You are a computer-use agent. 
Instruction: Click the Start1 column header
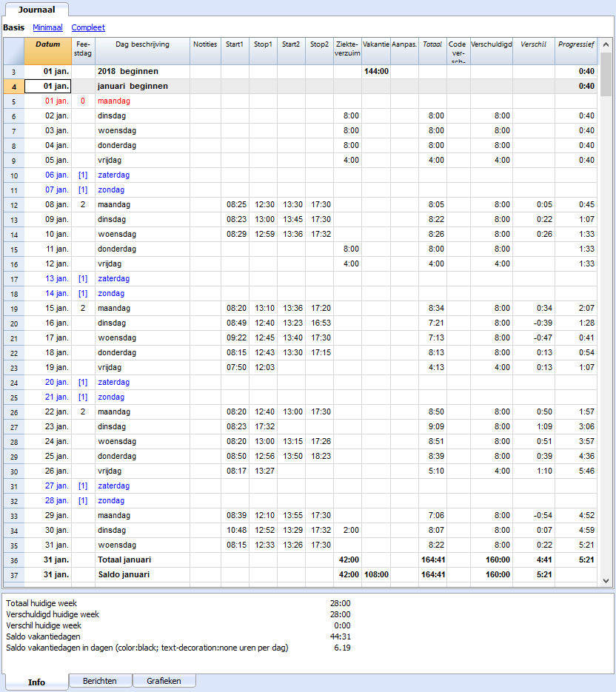tap(235, 51)
